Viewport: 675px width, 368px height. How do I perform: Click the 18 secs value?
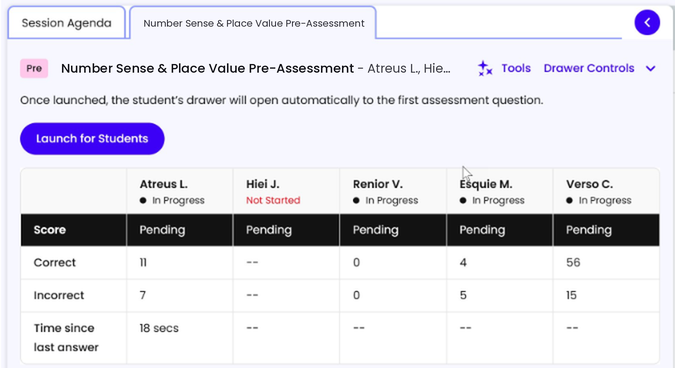point(159,328)
